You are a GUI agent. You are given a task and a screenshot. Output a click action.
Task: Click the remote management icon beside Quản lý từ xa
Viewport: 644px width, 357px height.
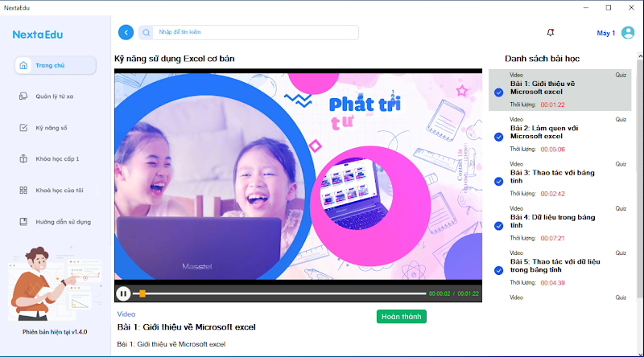[x=23, y=96]
